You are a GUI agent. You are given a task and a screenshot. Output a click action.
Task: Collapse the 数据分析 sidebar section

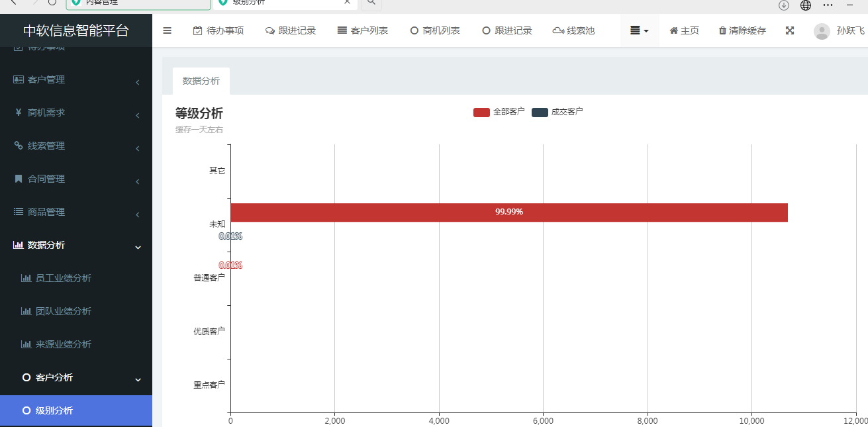tap(76, 246)
